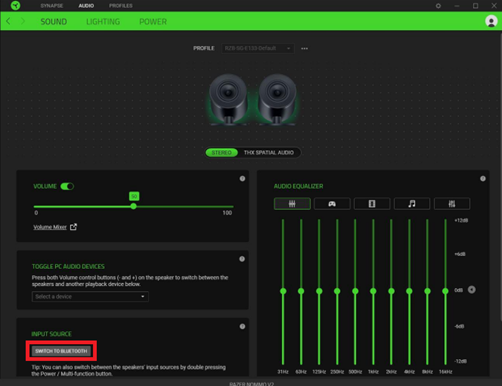
Task: Select the default equalizer preset icon
Action: click(x=292, y=204)
